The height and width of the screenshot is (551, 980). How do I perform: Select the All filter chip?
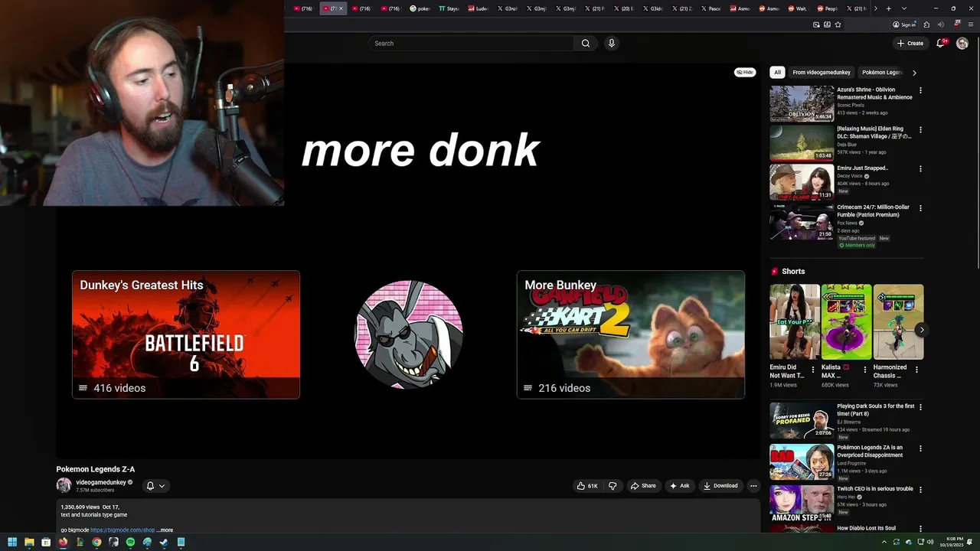click(777, 73)
